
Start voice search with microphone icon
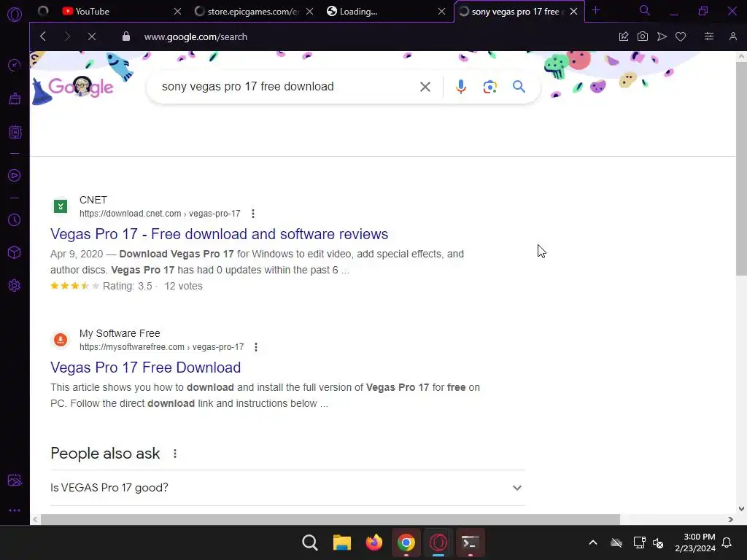coord(461,87)
